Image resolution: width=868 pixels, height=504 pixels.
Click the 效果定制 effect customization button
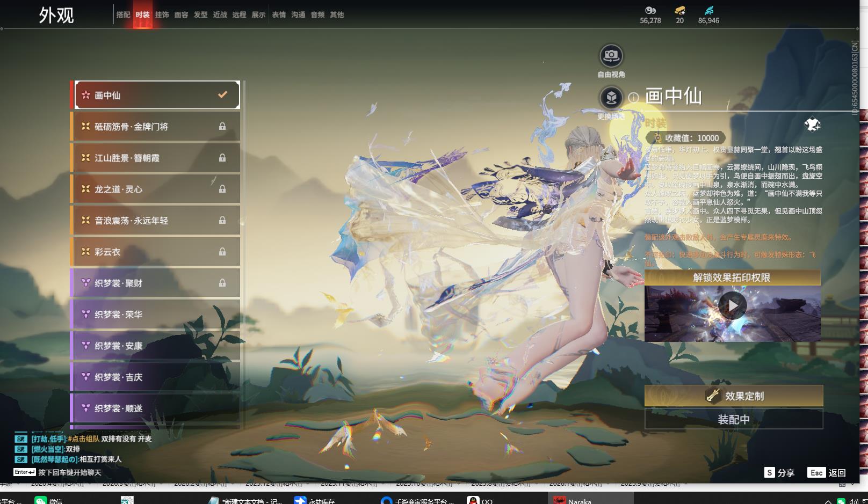click(733, 396)
